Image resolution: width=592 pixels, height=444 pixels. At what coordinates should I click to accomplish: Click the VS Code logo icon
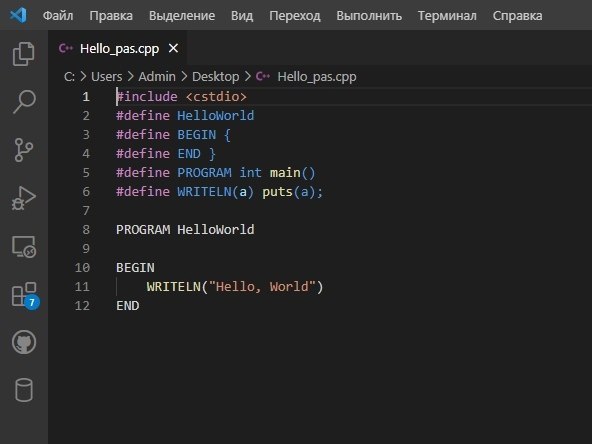pos(18,15)
